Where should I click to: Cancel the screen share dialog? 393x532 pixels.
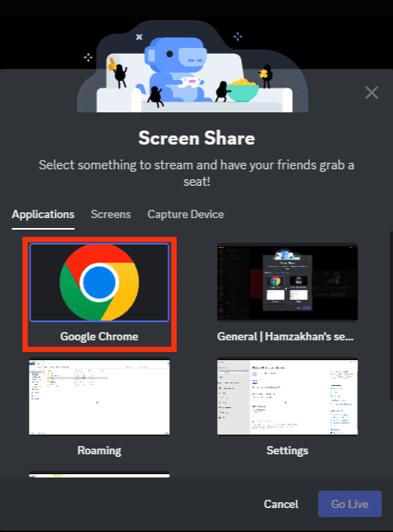coord(281,504)
